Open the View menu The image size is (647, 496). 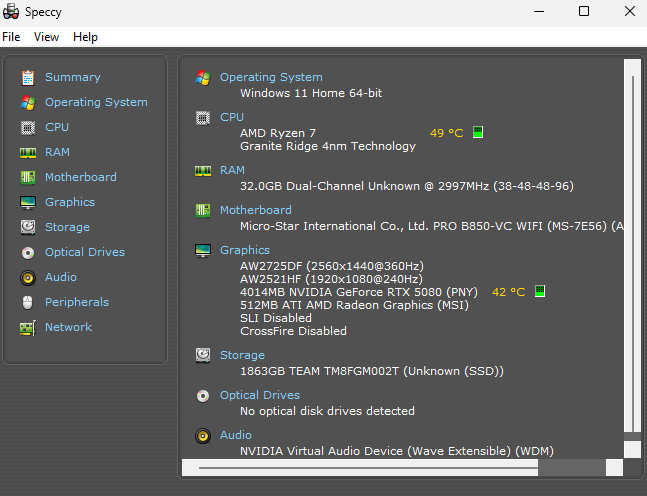tap(46, 37)
